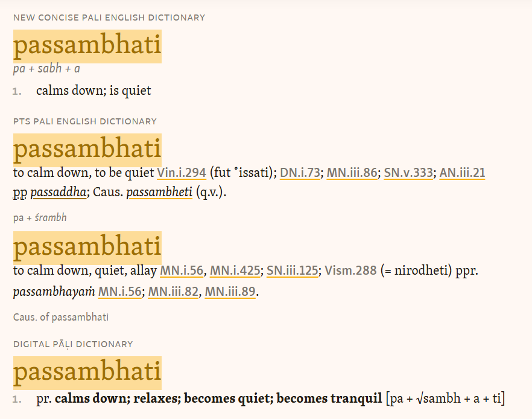Open the passambheti entry link
This screenshot has width=532, height=419.
(x=159, y=192)
